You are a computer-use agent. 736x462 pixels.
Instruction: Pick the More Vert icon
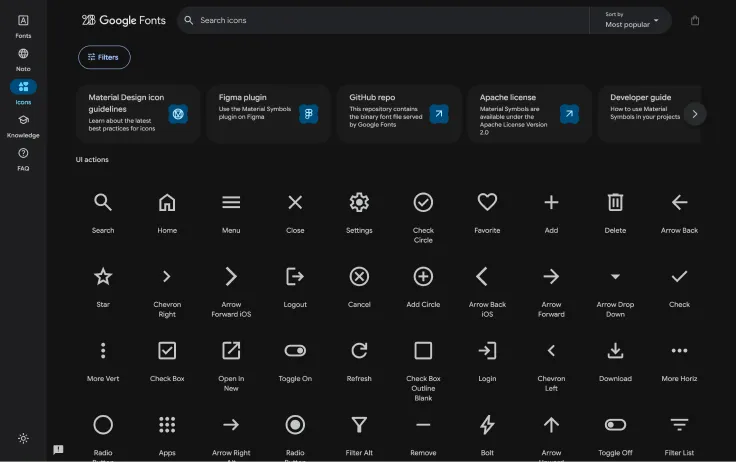pos(103,351)
